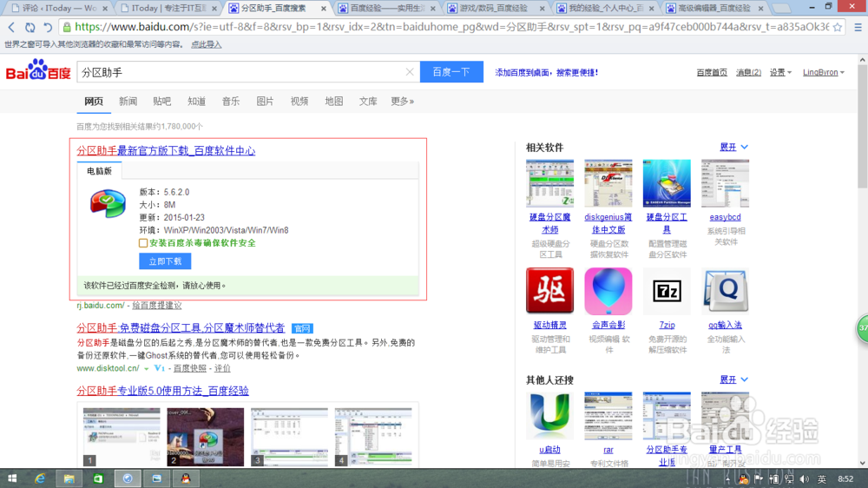Image resolution: width=868 pixels, height=488 pixels.
Task: Click the 给百度提建议 link
Action: tap(156, 305)
